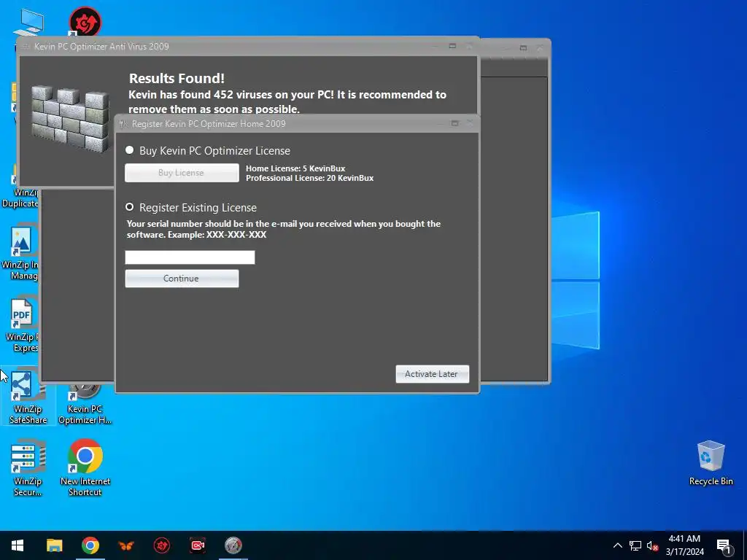Click the Home License: 5 KevinBux text
Screen dimensions: 747x560
[x=295, y=168]
